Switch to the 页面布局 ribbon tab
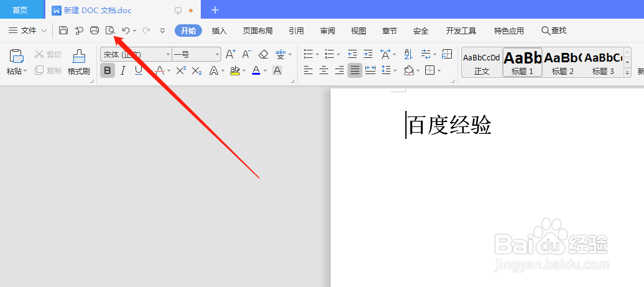 coord(257,31)
